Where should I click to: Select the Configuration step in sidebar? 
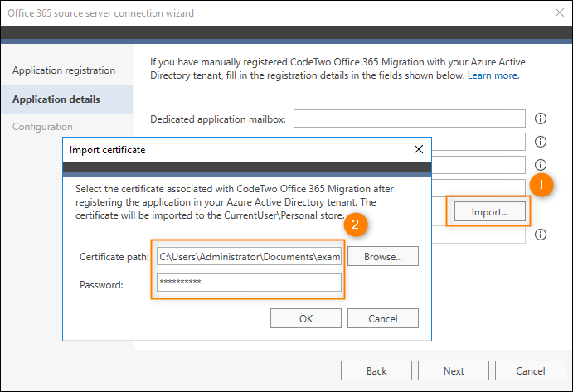[42, 127]
